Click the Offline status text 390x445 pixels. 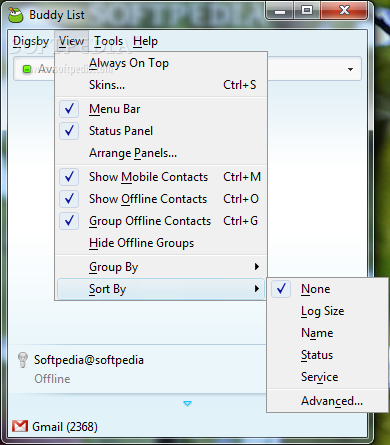click(52, 379)
